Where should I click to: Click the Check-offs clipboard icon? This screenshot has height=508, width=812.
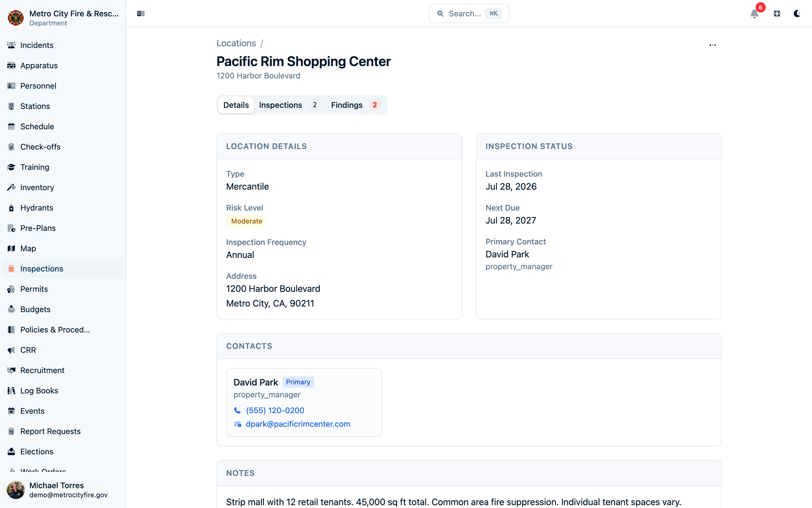11,147
